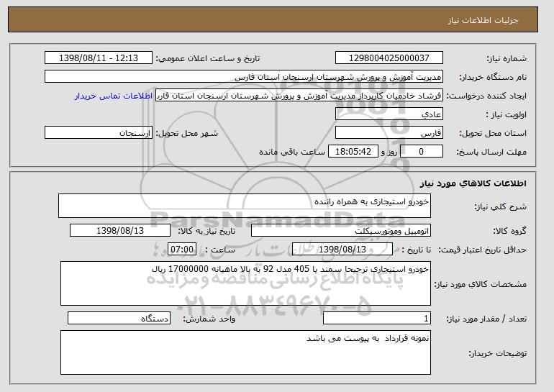554x392 pixels.
Task: Click the تاریخ نیاز به کالا field 1398/08/13
Action: click(120, 231)
